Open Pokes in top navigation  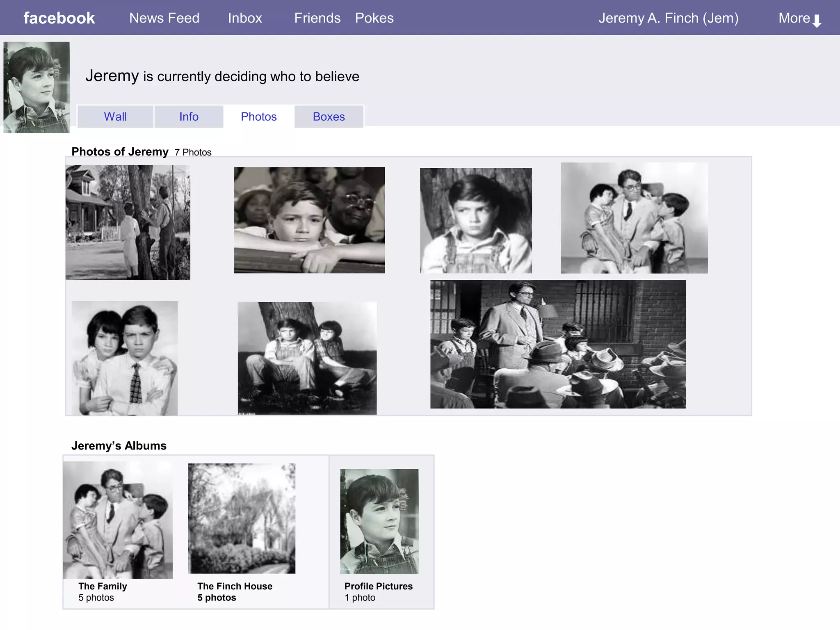tap(374, 18)
